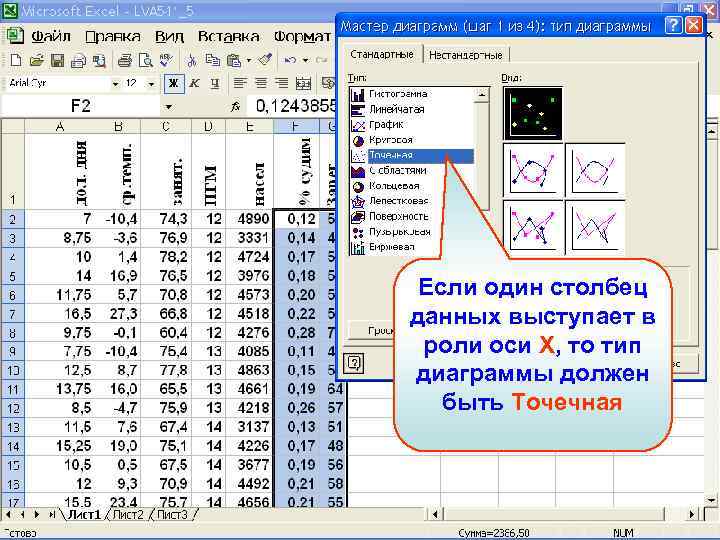Click the formula bar showing 0,1243855
The width and height of the screenshot is (720, 540).
(294, 107)
